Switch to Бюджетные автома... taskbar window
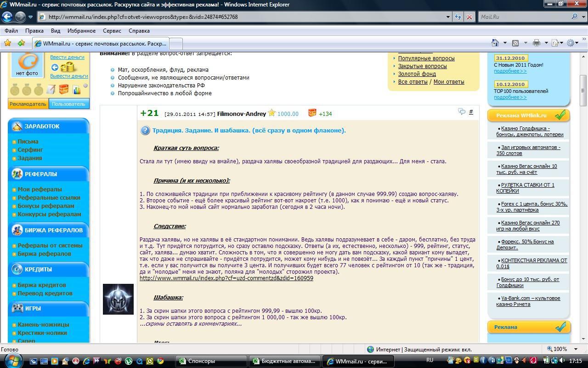Screen dimensions: 588x368 coord(284,361)
